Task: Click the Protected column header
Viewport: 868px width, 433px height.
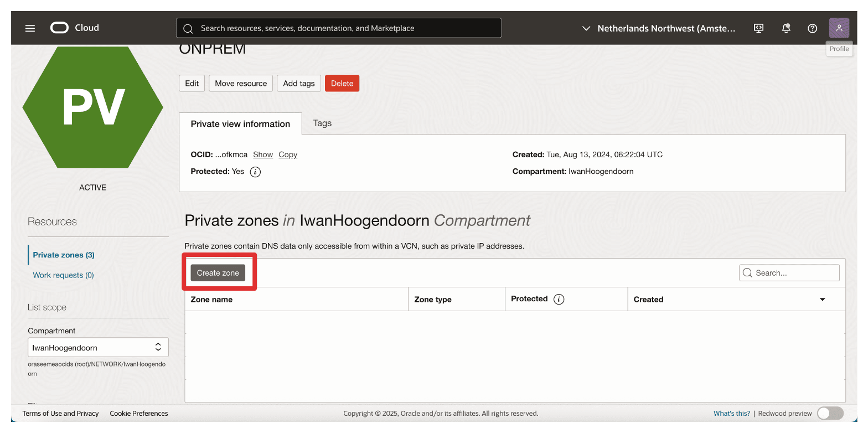Action: point(529,299)
